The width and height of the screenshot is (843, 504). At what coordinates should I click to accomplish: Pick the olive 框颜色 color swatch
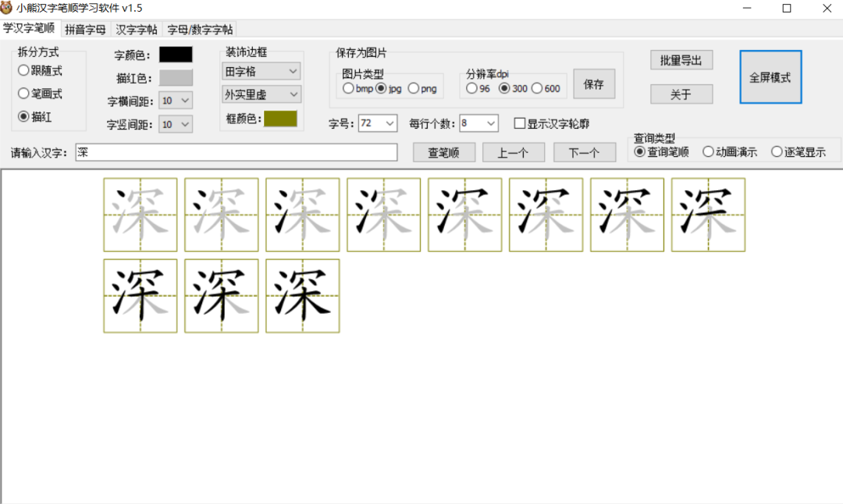coord(280,119)
